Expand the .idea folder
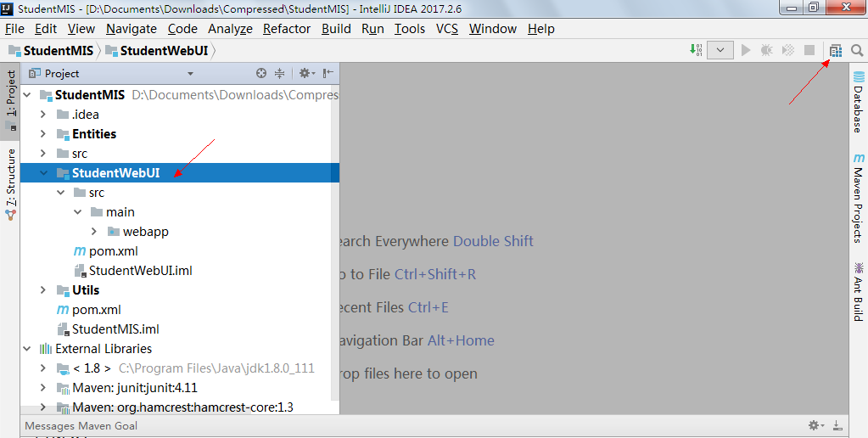 [43, 115]
